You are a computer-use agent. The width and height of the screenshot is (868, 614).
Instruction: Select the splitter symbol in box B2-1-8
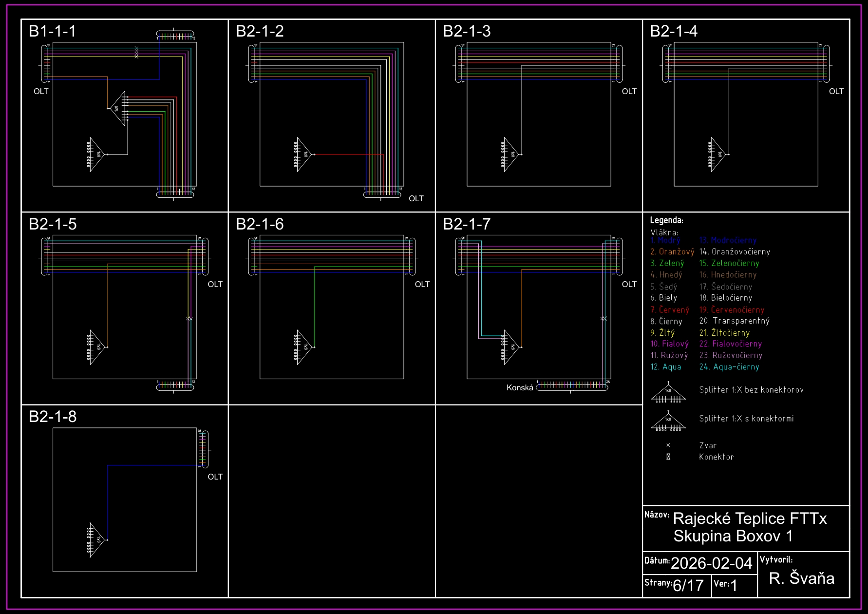pyautogui.click(x=97, y=540)
